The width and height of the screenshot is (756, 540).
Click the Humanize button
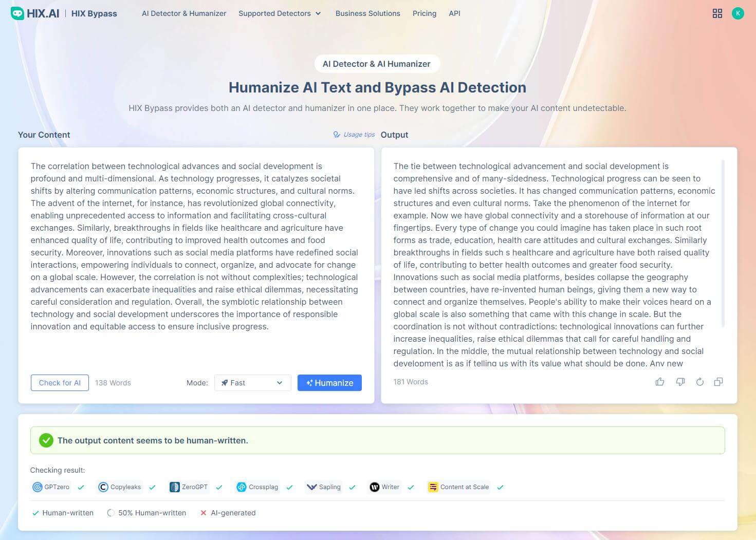[x=329, y=383]
